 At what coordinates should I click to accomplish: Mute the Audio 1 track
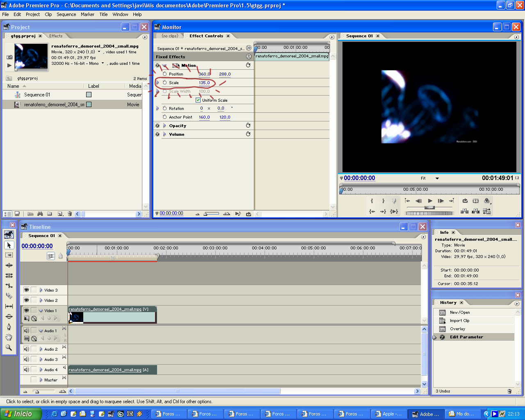(26, 331)
